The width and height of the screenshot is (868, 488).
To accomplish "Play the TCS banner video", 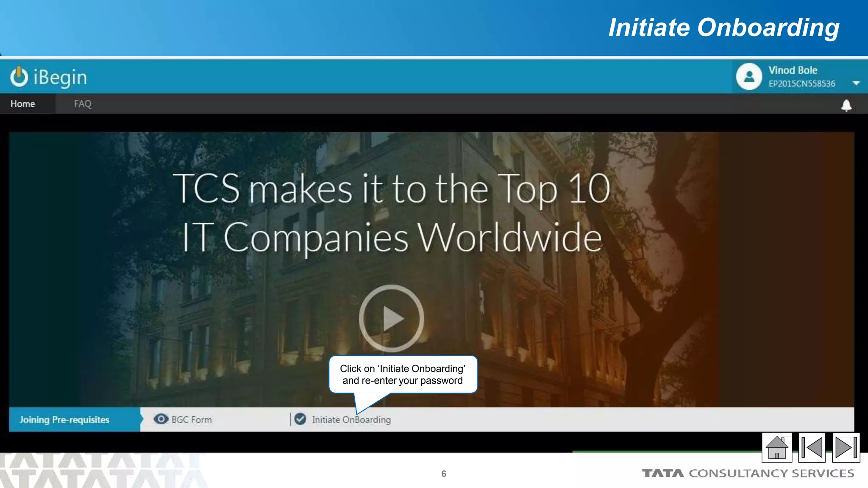I will point(391,318).
